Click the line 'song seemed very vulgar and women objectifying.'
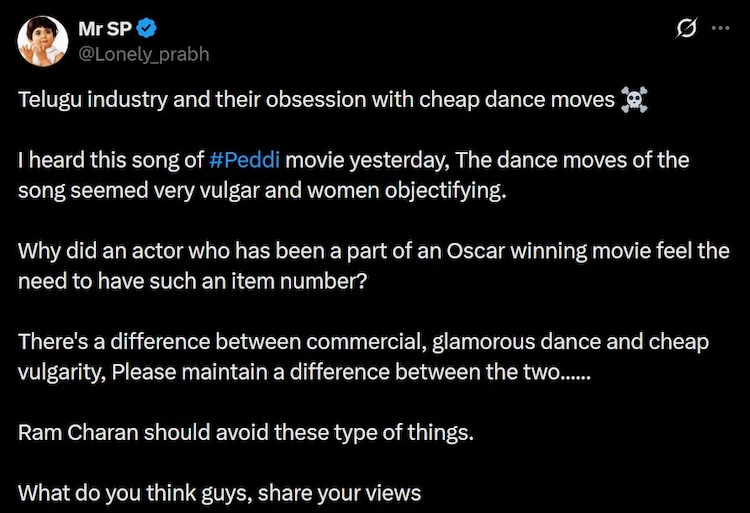 262,191
